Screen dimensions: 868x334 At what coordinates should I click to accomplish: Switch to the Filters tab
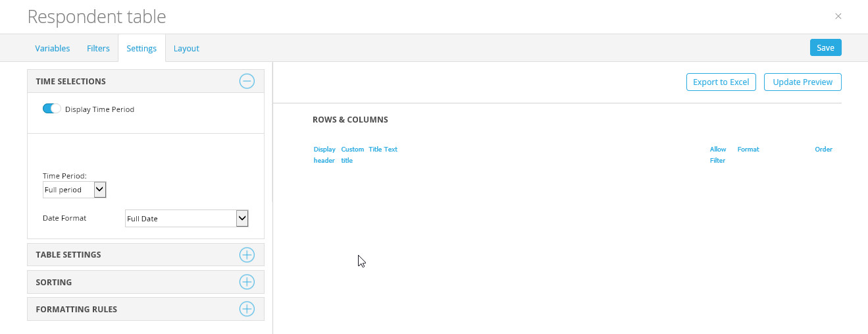tap(98, 48)
